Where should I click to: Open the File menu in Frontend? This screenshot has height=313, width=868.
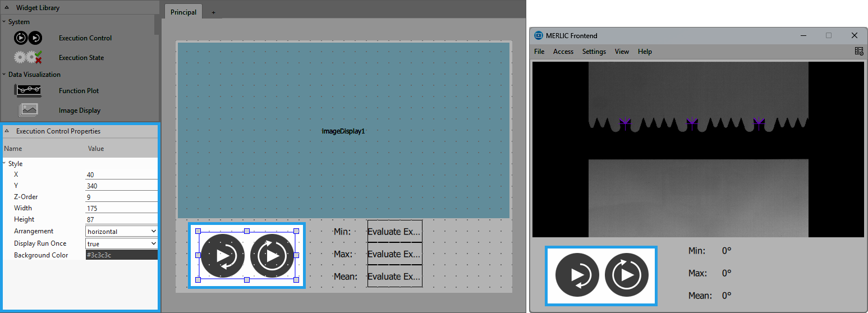click(539, 52)
